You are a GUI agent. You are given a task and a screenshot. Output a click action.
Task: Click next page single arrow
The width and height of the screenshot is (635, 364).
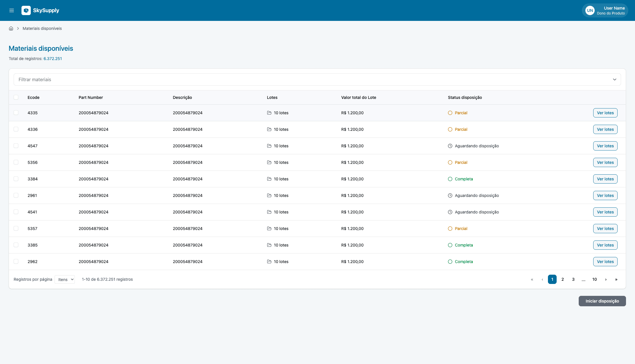click(x=606, y=279)
